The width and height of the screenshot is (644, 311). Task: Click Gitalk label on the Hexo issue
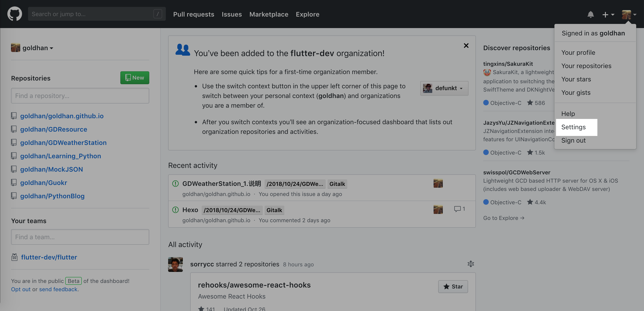click(x=274, y=210)
